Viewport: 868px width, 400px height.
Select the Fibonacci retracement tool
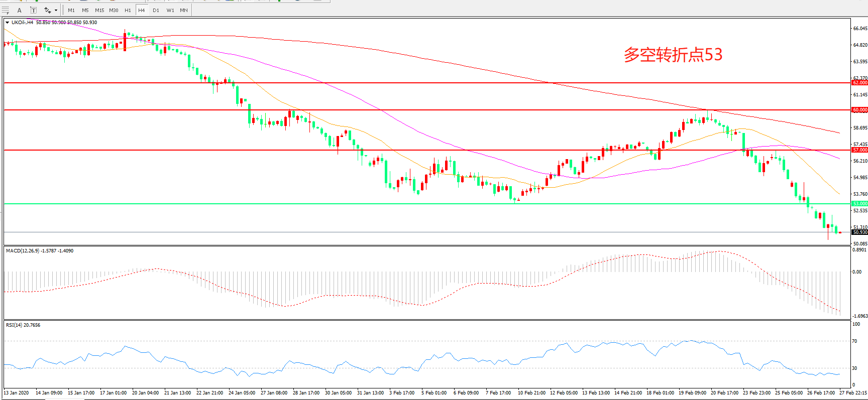pyautogui.click(x=6, y=10)
